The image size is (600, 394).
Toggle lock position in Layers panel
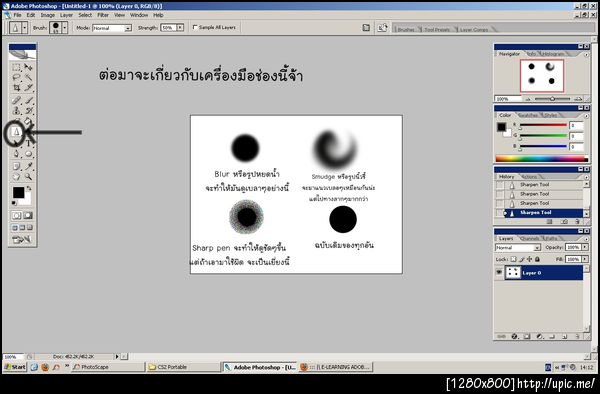530,259
